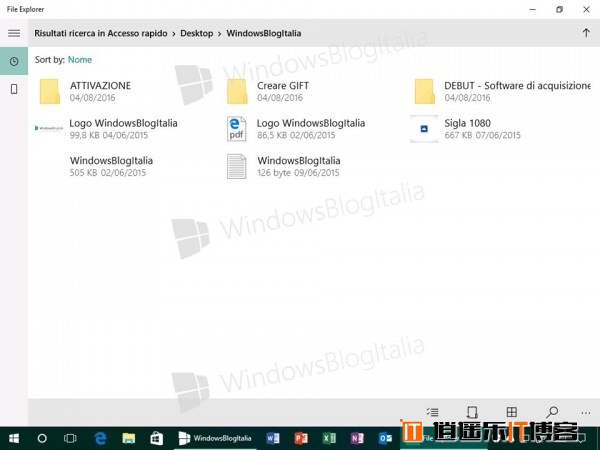Select DEBUT - Software di acquisizione name
This screenshot has height=450, width=600.
pos(517,86)
